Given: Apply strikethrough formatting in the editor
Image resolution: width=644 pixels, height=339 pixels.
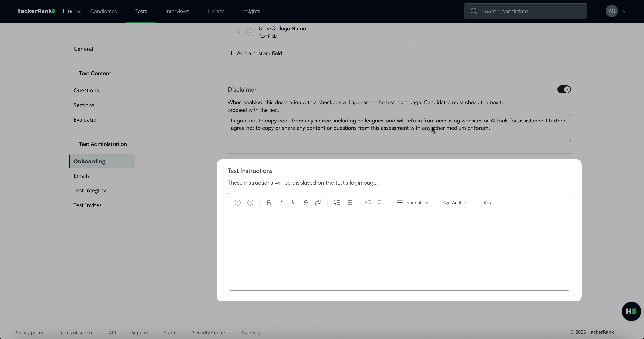Looking at the screenshot, I should point(306,203).
